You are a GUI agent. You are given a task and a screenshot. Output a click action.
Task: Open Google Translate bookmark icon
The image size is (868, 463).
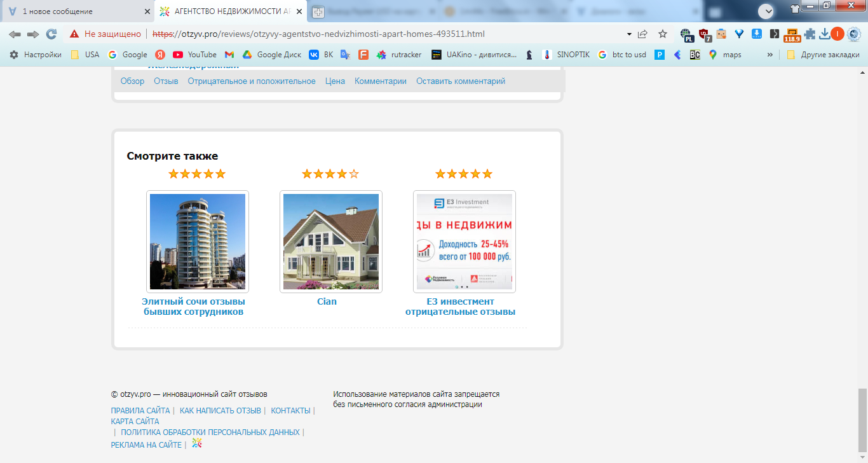345,55
